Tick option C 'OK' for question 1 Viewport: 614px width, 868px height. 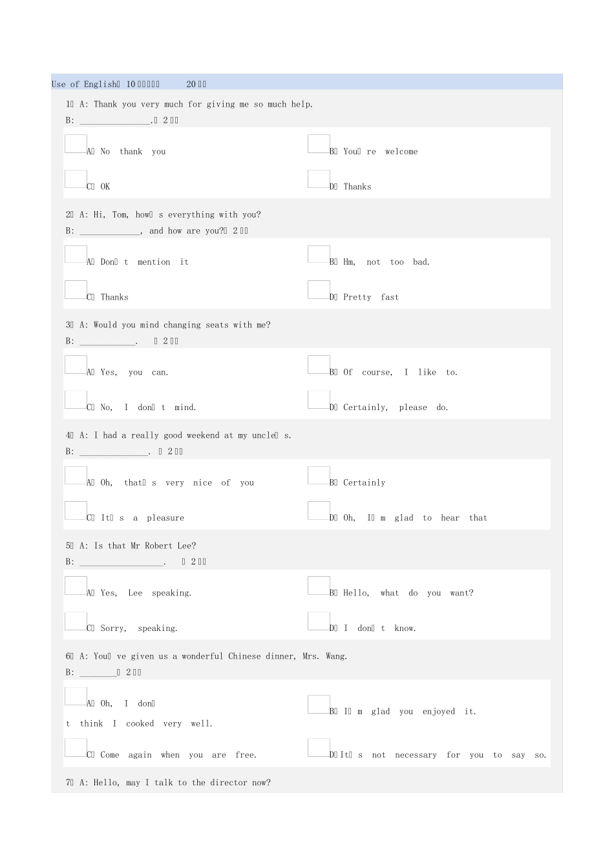pos(76,180)
